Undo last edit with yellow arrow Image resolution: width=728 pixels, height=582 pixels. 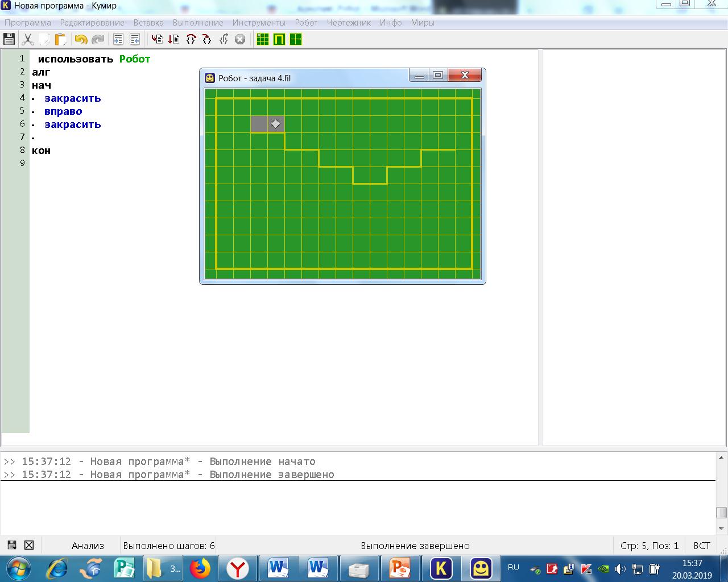coord(81,39)
